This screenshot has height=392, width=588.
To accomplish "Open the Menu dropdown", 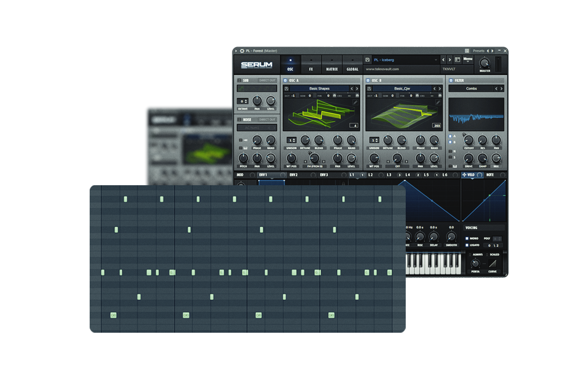I will coord(467,60).
